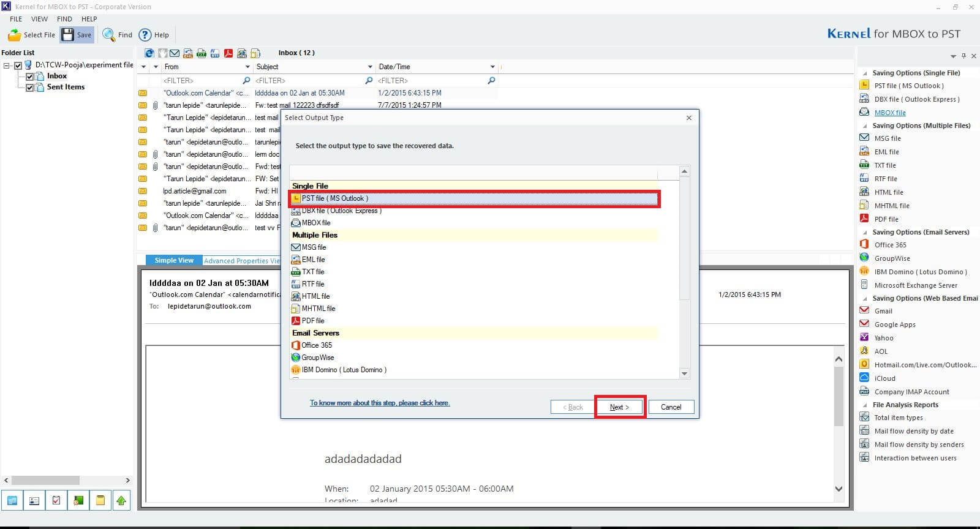The height and width of the screenshot is (529, 980).
Task: Open the contacts card icon at bottom left
Action: coord(34,500)
